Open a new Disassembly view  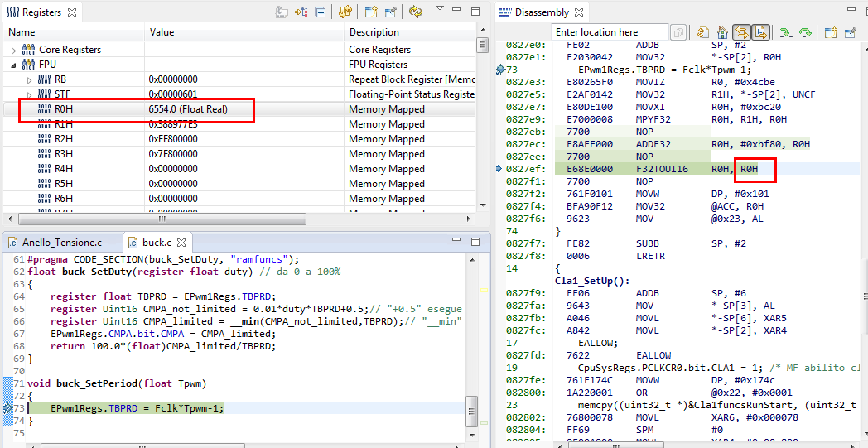pyautogui.click(x=830, y=32)
